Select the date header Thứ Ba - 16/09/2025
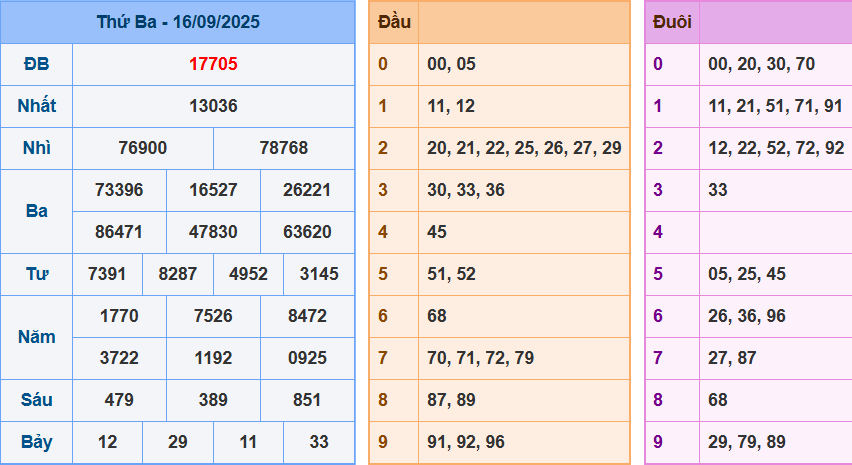 (178, 22)
